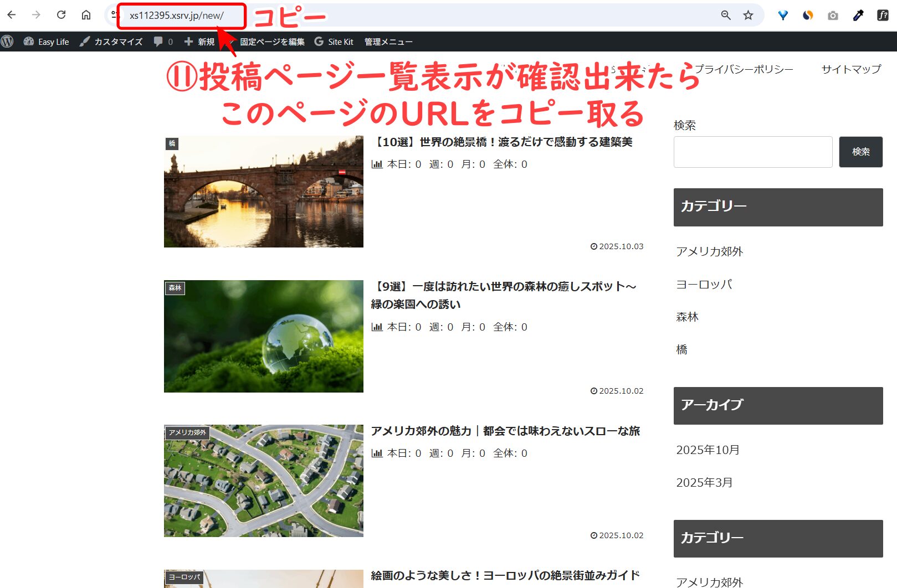Open the camera screenshot extension
This screenshot has width=897, height=588.
[x=833, y=16]
